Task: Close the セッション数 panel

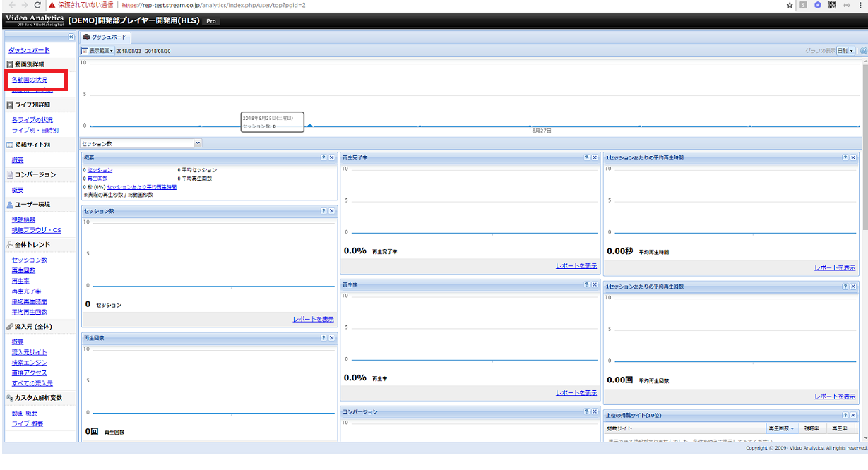Action: (331, 211)
